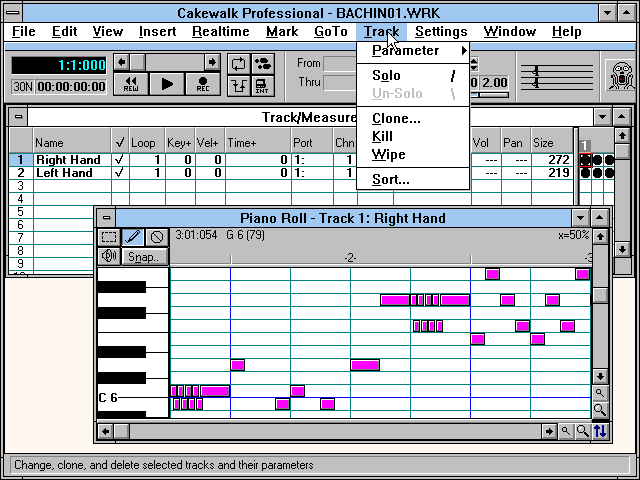
Task: Click the From time input field
Action: pyautogui.click(x=340, y=63)
